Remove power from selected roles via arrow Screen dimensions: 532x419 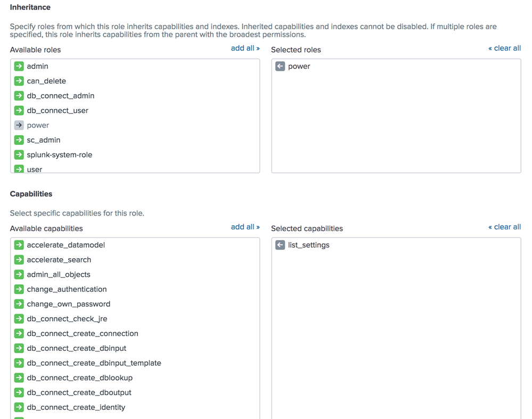[x=280, y=67]
